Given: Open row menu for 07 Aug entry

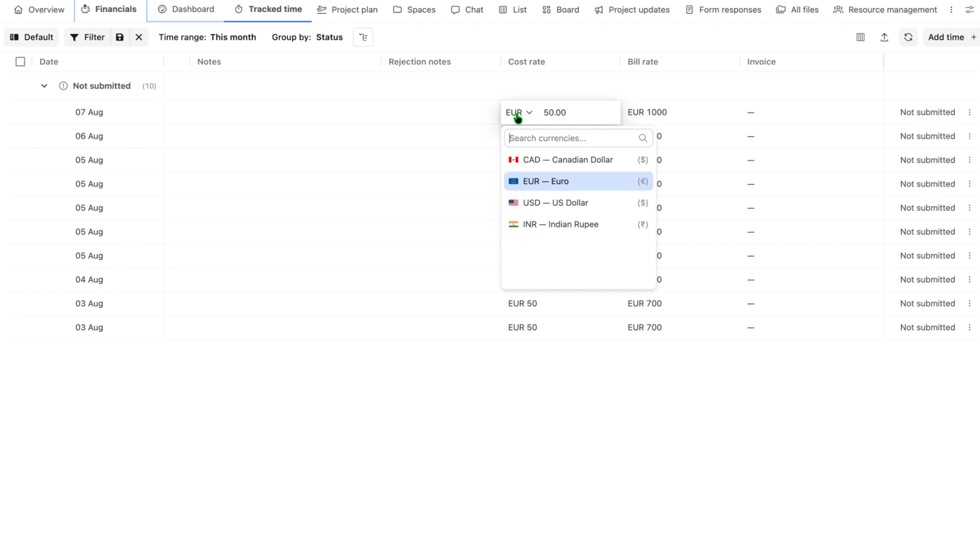Looking at the screenshot, I should (969, 112).
